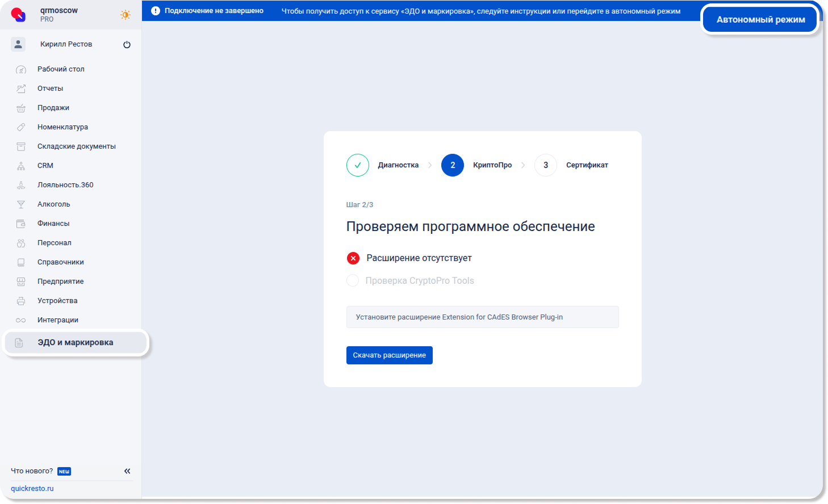Open Лояльность.360 section
The height and width of the screenshot is (504, 828).
65,185
